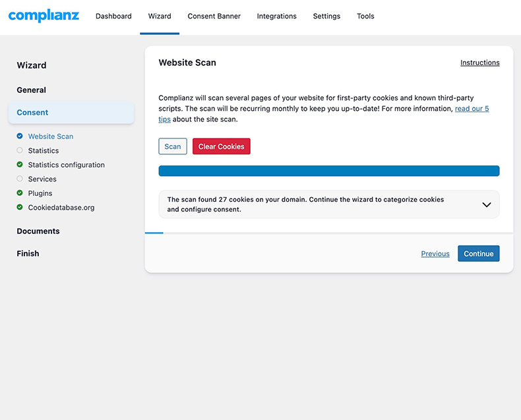Open the Website Scan step
The width and height of the screenshot is (521, 420).
click(51, 136)
